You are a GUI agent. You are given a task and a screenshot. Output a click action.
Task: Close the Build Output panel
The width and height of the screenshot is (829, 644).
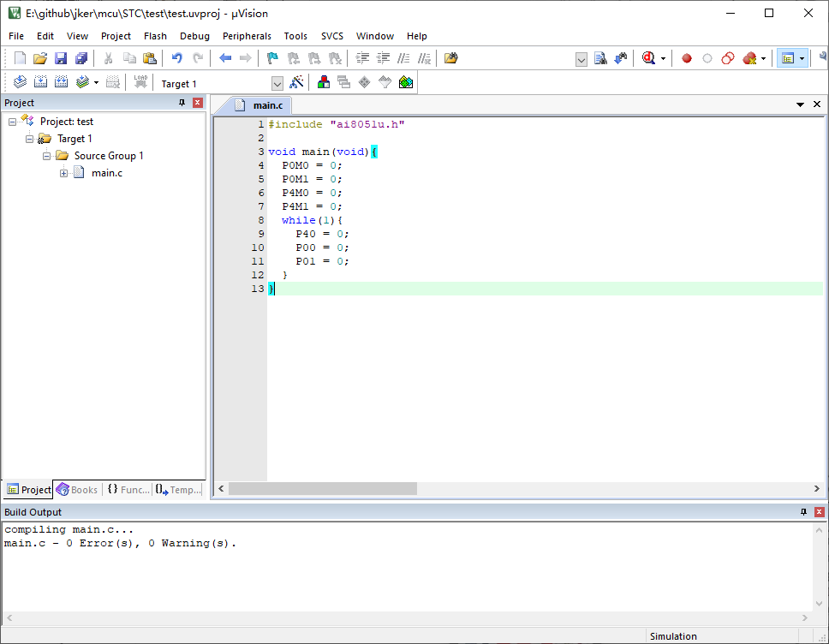click(819, 512)
